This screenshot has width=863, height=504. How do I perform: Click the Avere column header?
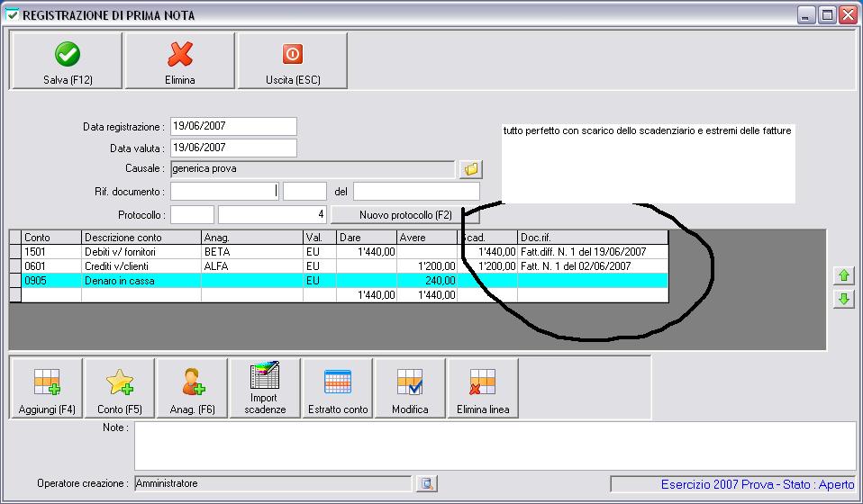pos(427,238)
